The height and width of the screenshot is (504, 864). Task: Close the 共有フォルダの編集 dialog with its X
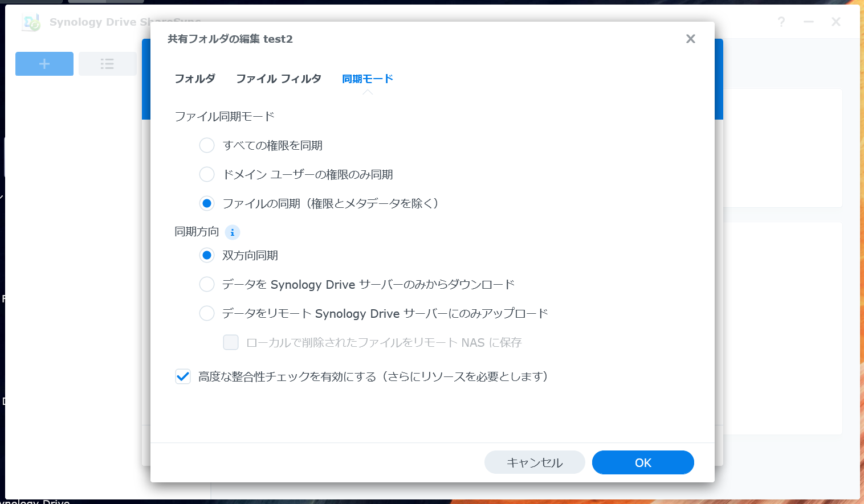[690, 39]
